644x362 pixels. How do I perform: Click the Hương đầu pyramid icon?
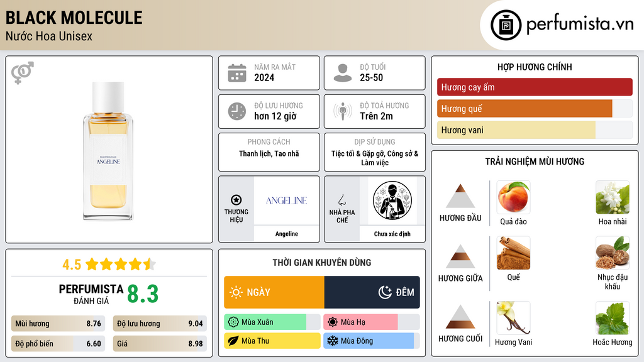tap(460, 196)
